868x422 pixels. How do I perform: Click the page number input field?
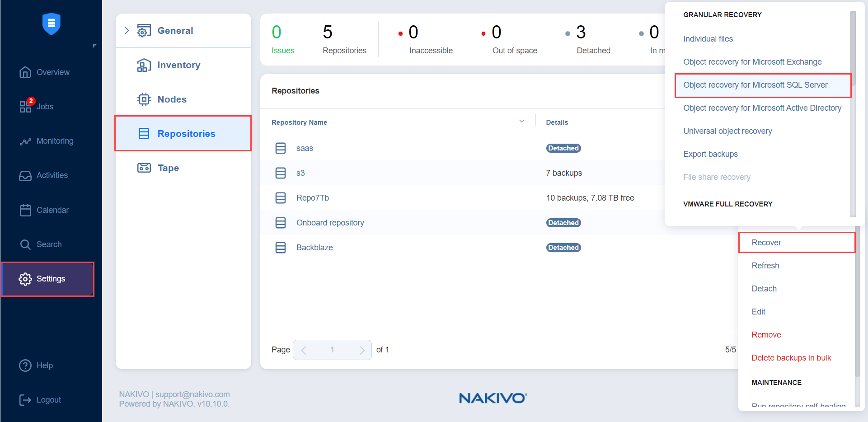pyautogui.click(x=332, y=350)
